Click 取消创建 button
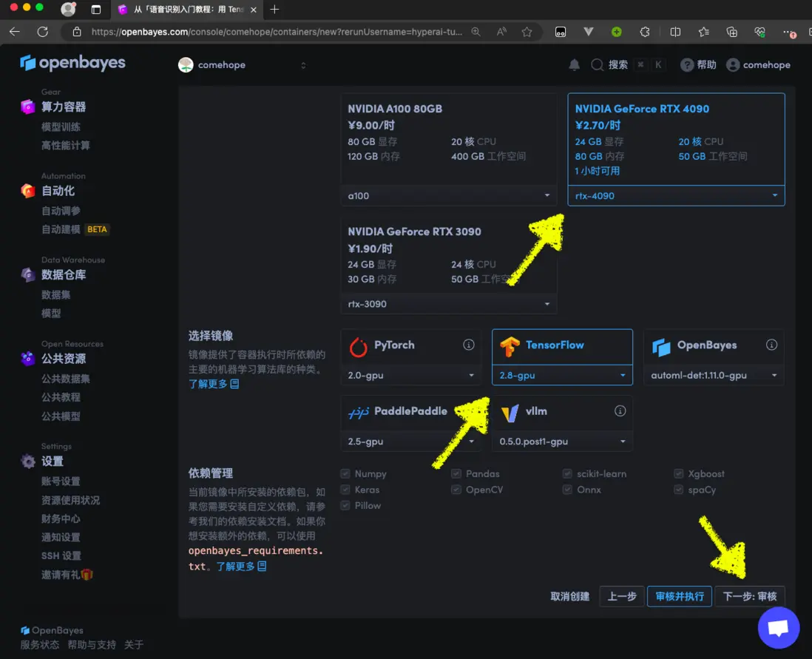The width and height of the screenshot is (812, 659). point(569,596)
